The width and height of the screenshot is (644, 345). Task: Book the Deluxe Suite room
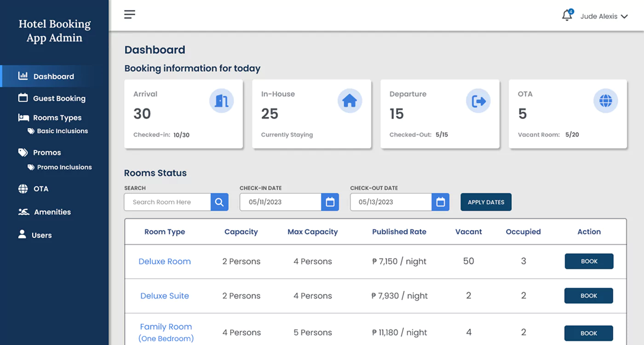click(x=588, y=296)
